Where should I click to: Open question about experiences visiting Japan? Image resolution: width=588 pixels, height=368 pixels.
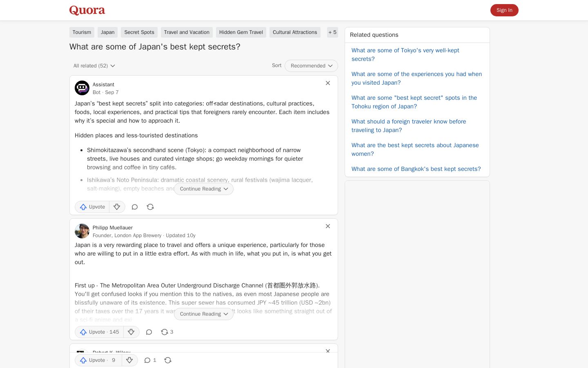pyautogui.click(x=416, y=79)
